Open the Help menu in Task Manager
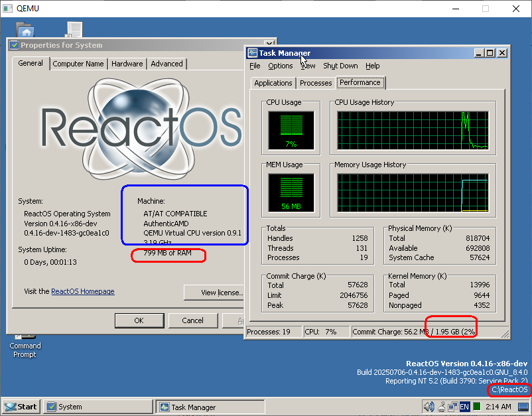This screenshot has height=416, width=532. click(373, 66)
